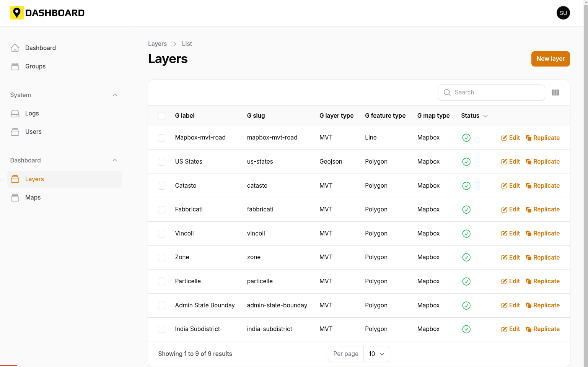
Task: Click the Users icon in sidebar
Action: point(15,132)
